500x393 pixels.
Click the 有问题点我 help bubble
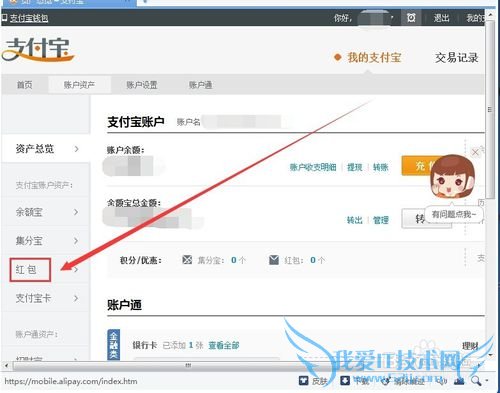point(454,214)
